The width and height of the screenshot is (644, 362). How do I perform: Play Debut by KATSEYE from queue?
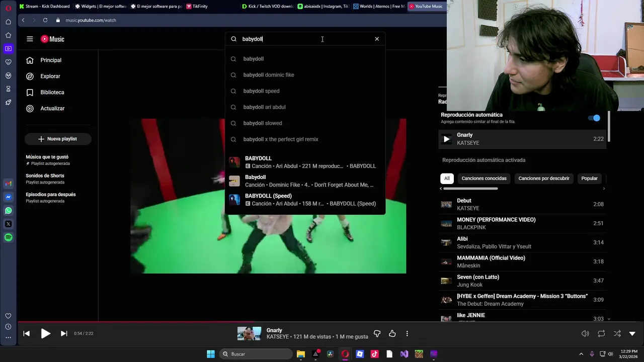pos(522,204)
